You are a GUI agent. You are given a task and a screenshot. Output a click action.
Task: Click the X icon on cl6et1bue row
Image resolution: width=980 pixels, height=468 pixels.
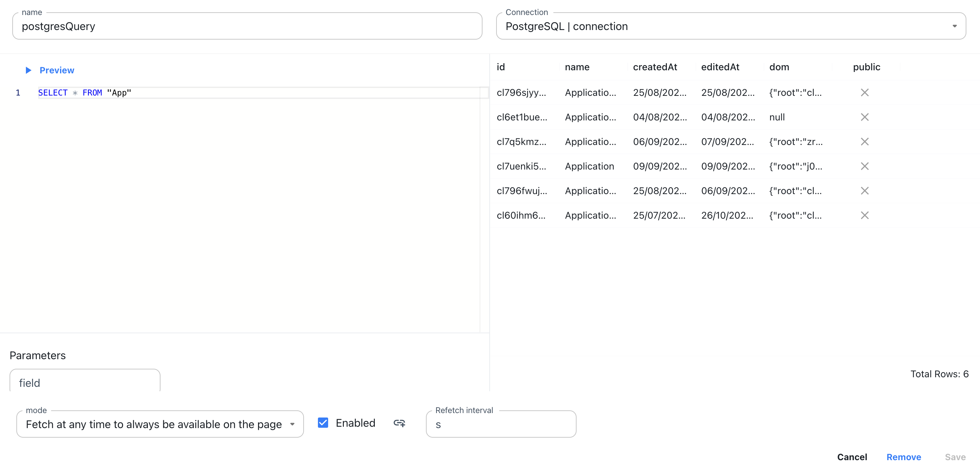pyautogui.click(x=865, y=117)
